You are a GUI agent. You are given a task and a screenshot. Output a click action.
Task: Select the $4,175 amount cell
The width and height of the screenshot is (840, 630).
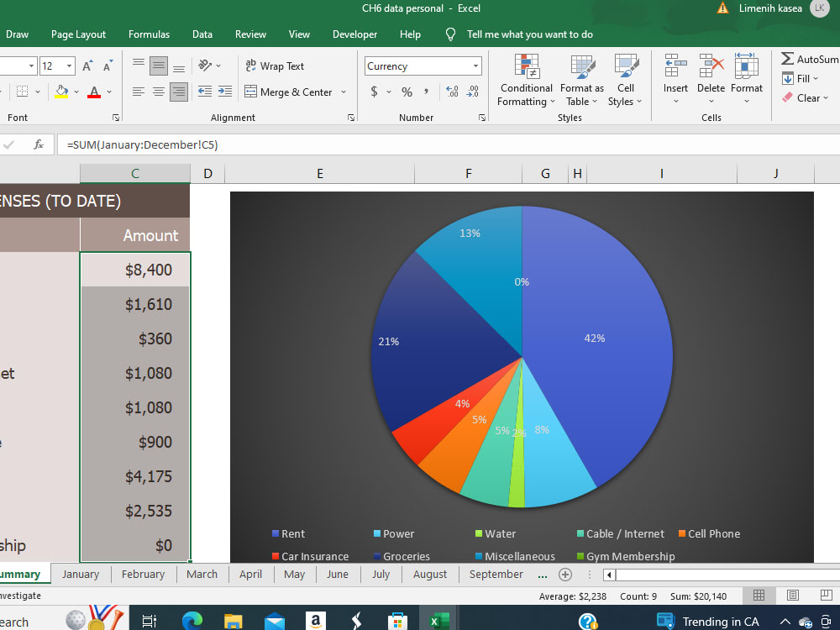pyautogui.click(x=135, y=476)
